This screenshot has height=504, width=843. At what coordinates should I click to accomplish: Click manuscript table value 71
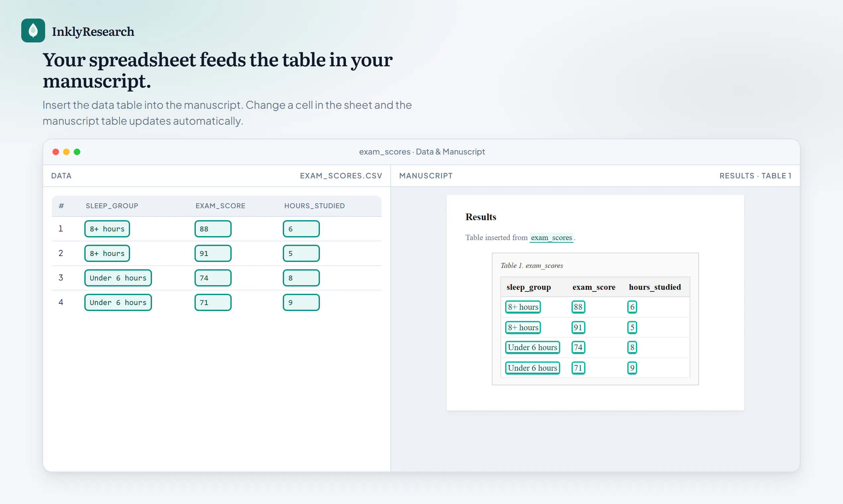(x=578, y=368)
